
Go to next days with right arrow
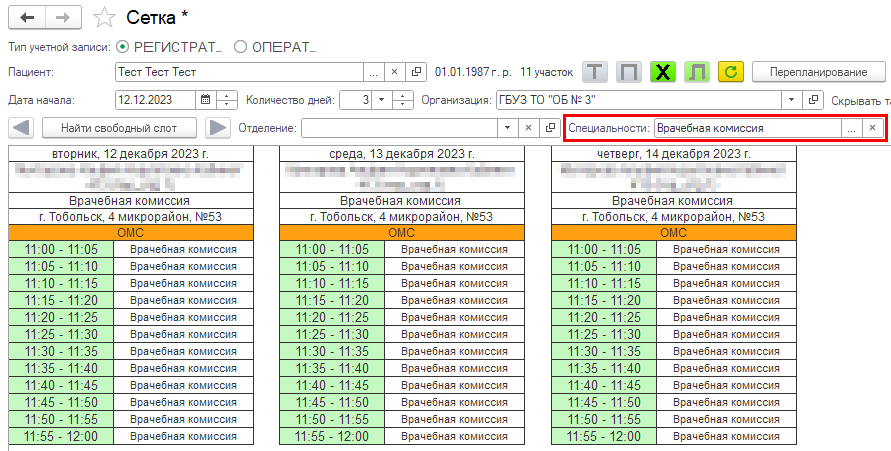point(218,128)
